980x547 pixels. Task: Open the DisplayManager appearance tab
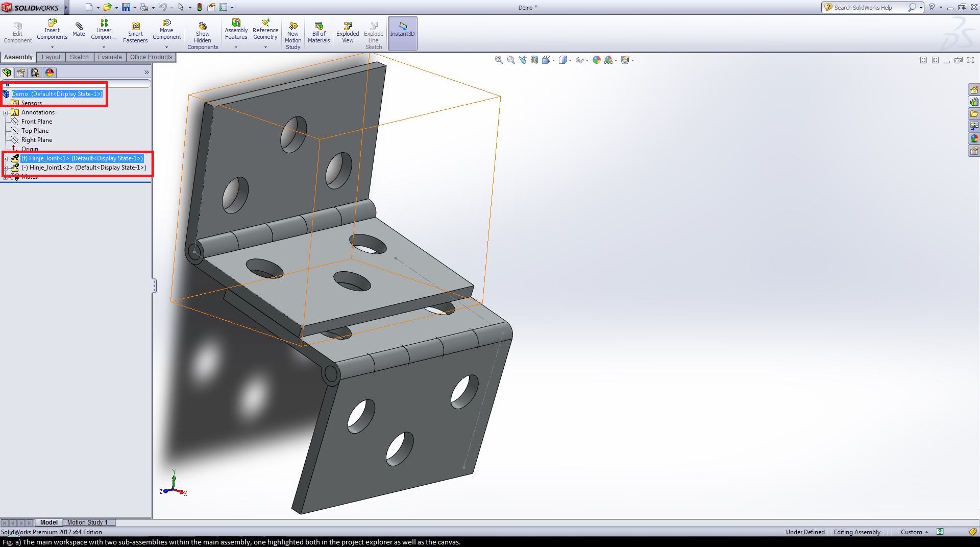pos(50,73)
